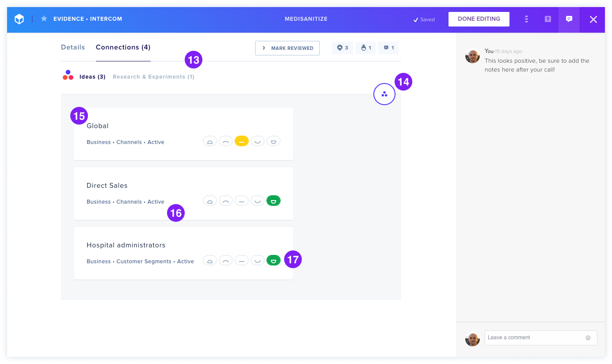Click the ideas count badge showing 3
Viewport: 612px width, 364px height.
[x=342, y=48]
